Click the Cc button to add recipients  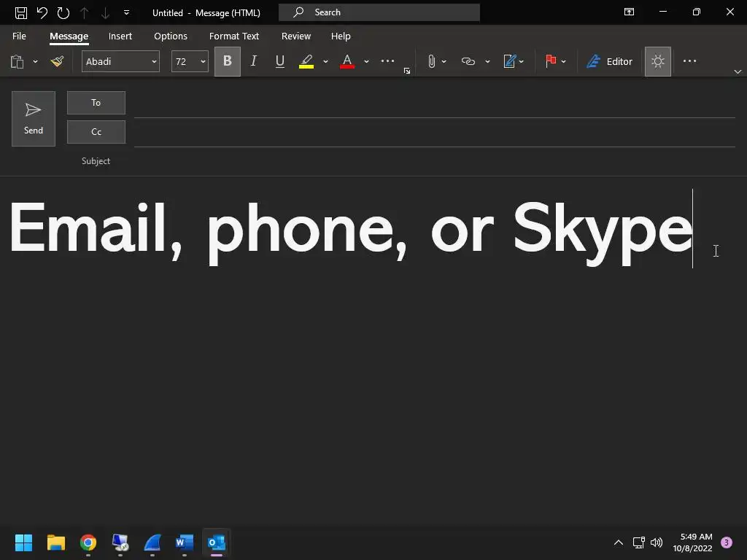pos(96,132)
